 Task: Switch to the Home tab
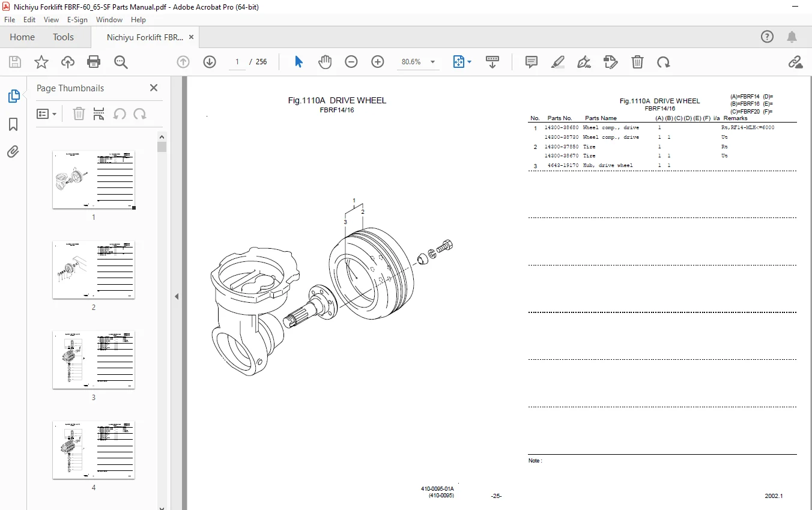click(x=22, y=37)
